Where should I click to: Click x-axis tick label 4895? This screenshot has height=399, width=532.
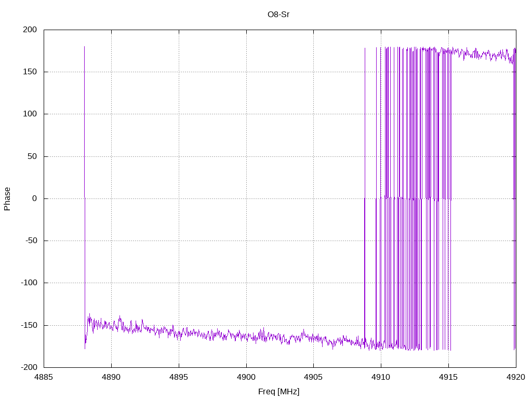pos(179,377)
